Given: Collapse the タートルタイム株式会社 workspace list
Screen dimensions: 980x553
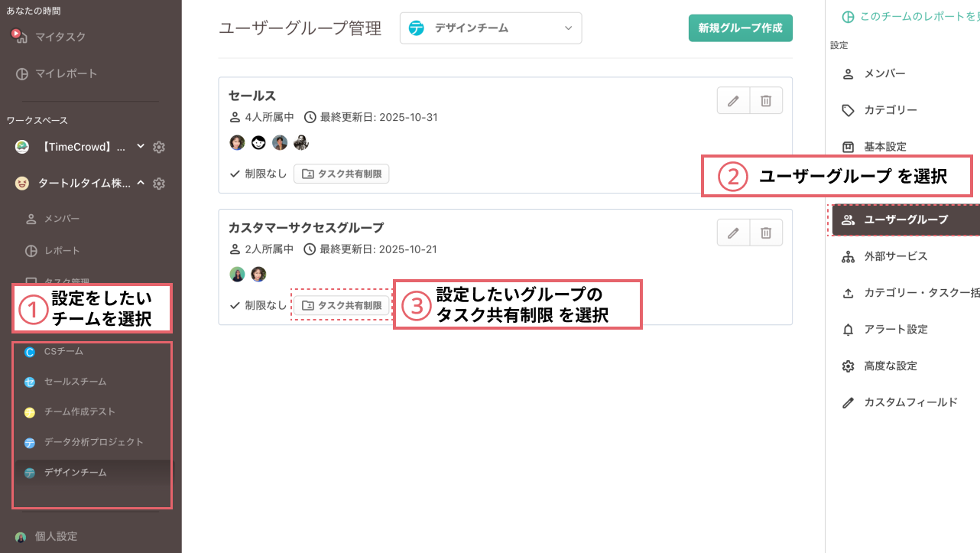Looking at the screenshot, I should pos(140,183).
